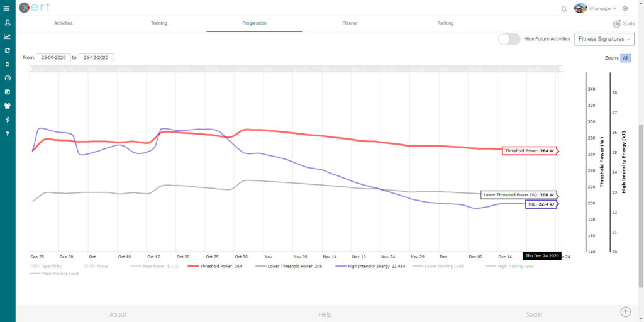Screen dimensions: 644x322
Task: Click the circled plus icon at top right
Action: click(x=625, y=9)
